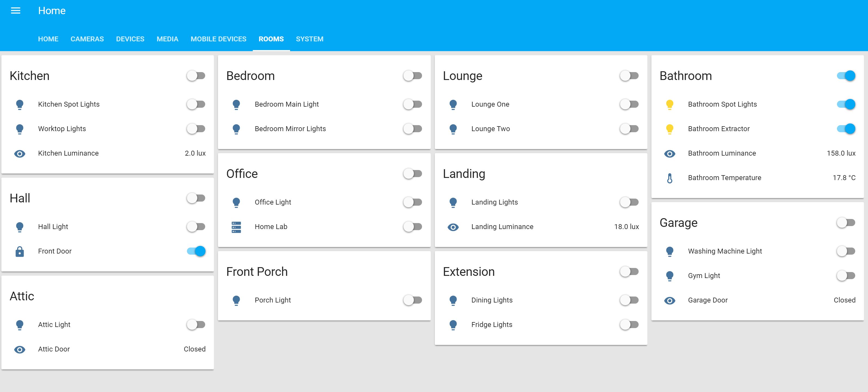
Task: Open the SYSTEM tab
Action: [x=310, y=39]
